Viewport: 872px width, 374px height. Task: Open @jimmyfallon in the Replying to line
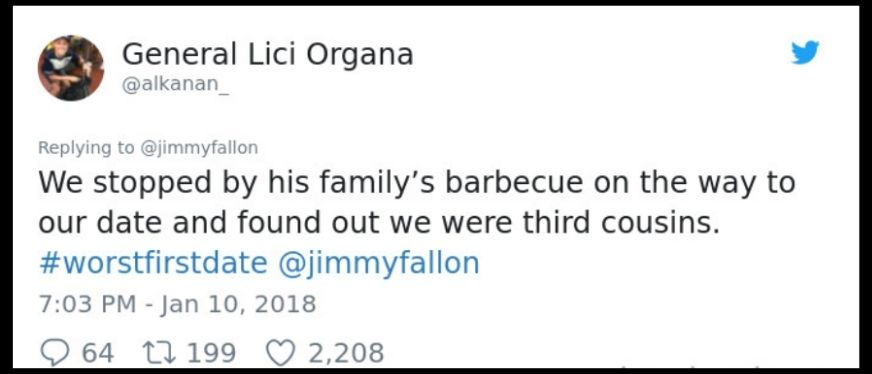[x=199, y=148]
